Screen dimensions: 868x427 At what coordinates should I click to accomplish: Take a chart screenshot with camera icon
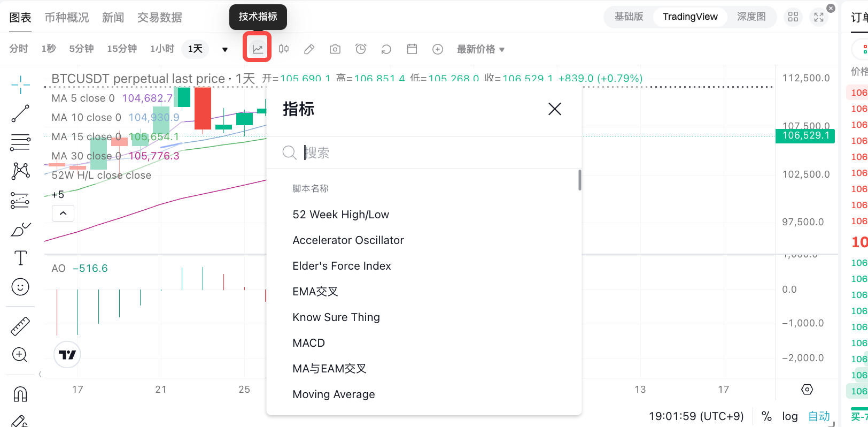coord(335,49)
